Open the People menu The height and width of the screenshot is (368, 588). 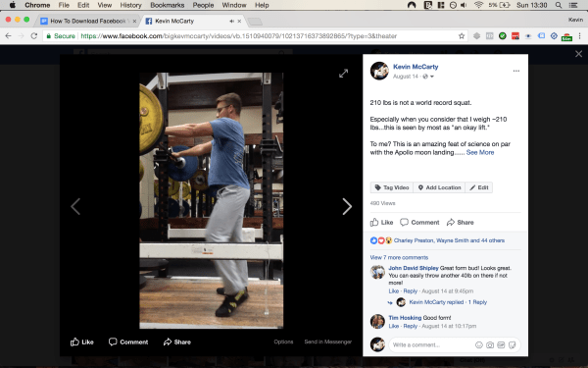coord(203,5)
